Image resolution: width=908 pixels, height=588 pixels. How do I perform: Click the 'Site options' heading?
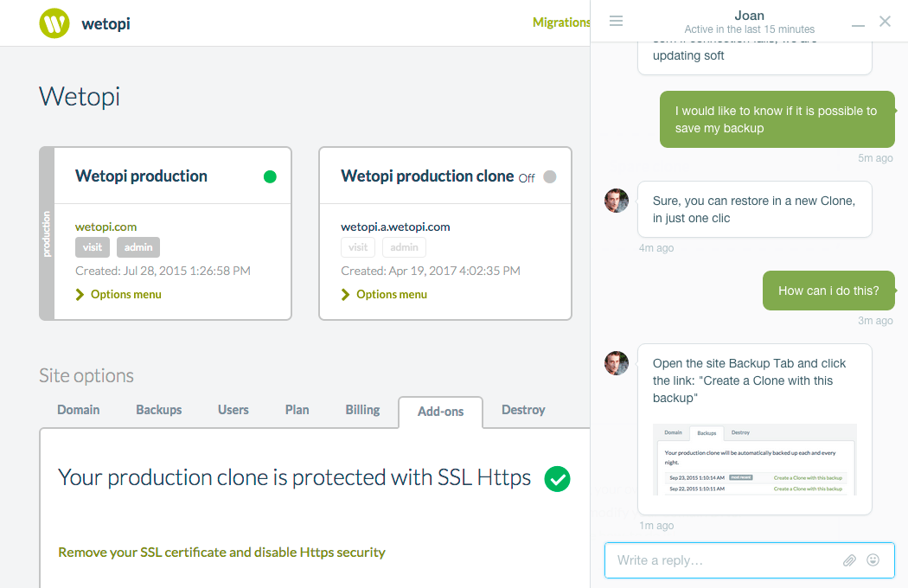click(86, 375)
